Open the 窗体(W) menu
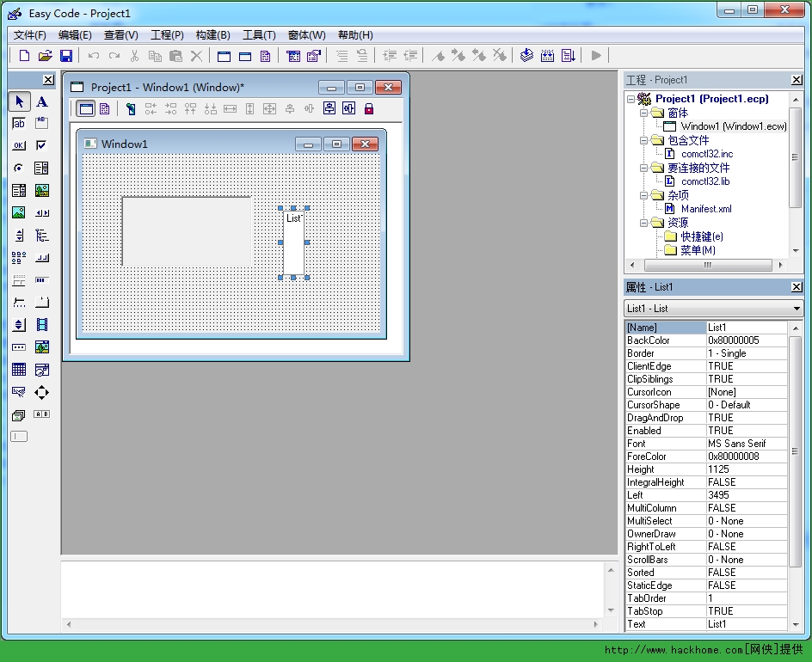812x662 pixels. click(x=306, y=35)
